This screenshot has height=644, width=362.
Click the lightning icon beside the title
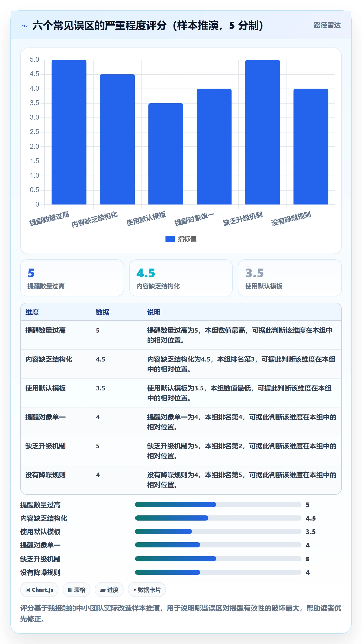coord(25,26)
